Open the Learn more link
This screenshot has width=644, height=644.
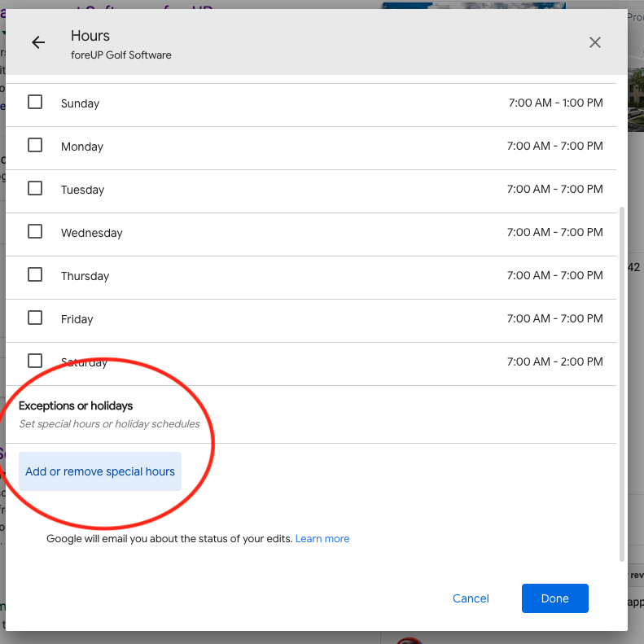322,539
